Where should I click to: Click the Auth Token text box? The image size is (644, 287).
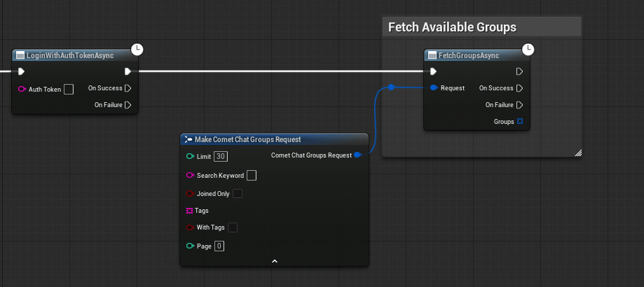pyautogui.click(x=69, y=89)
